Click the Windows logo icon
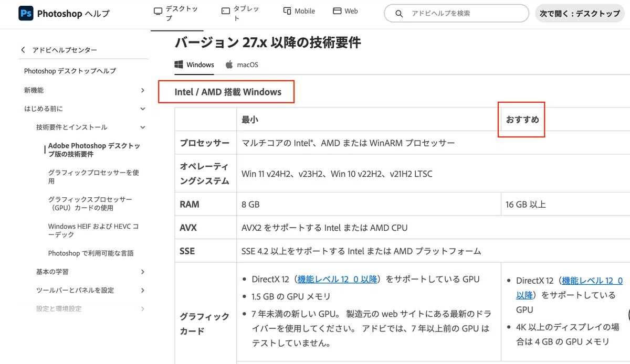Viewport: 630px width, 364px height. [178, 65]
